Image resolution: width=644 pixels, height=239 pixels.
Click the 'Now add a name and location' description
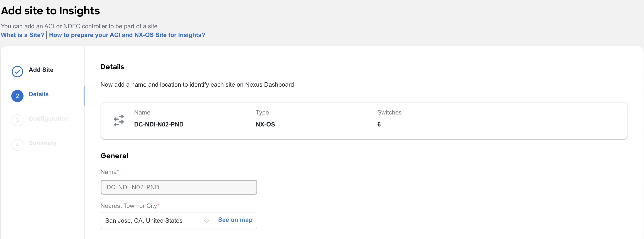(197, 84)
